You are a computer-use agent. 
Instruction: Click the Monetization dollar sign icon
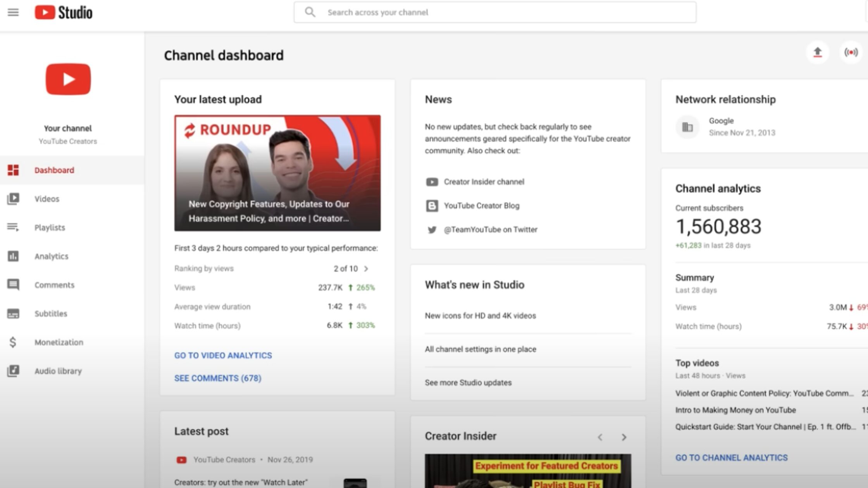point(13,342)
